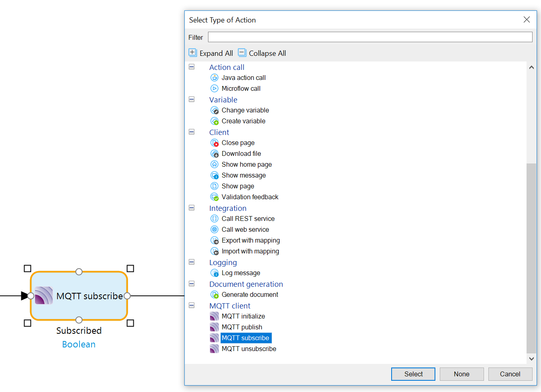
Task: Click the Create variable icon
Action: click(215, 121)
